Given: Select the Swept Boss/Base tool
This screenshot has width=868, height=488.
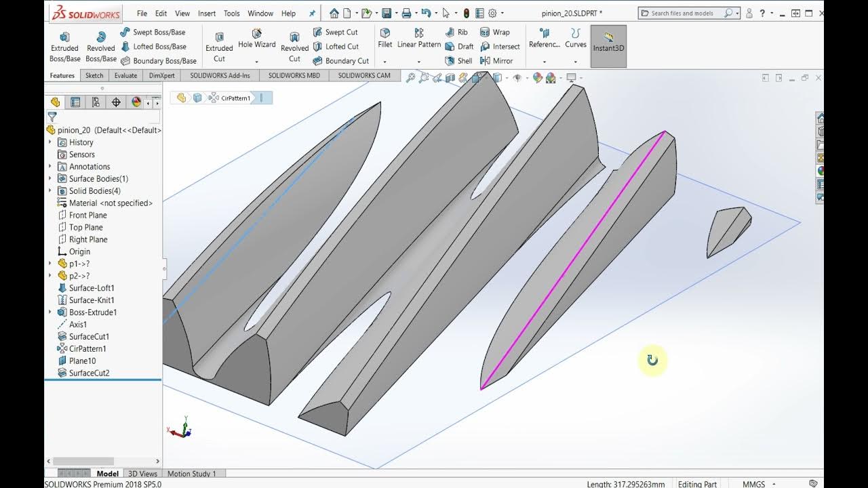Looking at the screenshot, I should tap(153, 32).
